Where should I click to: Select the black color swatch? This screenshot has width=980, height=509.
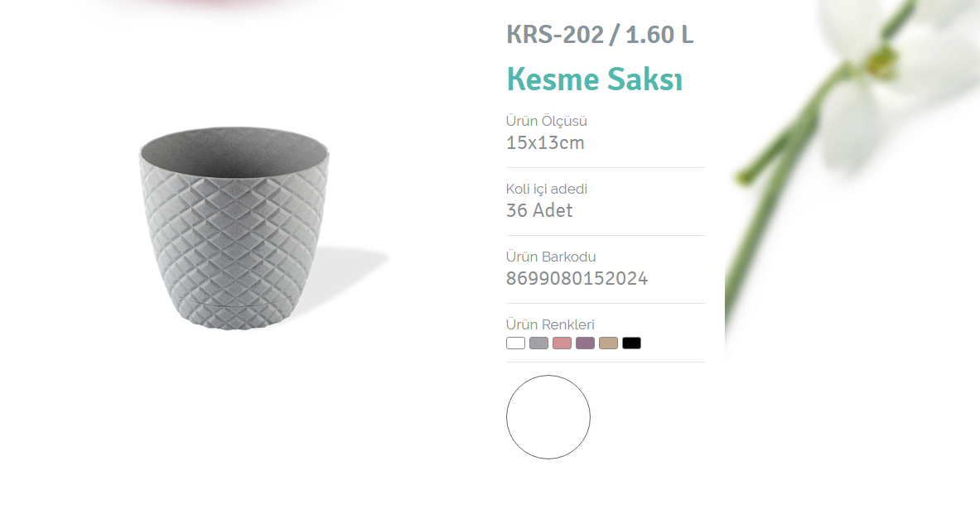coord(631,343)
